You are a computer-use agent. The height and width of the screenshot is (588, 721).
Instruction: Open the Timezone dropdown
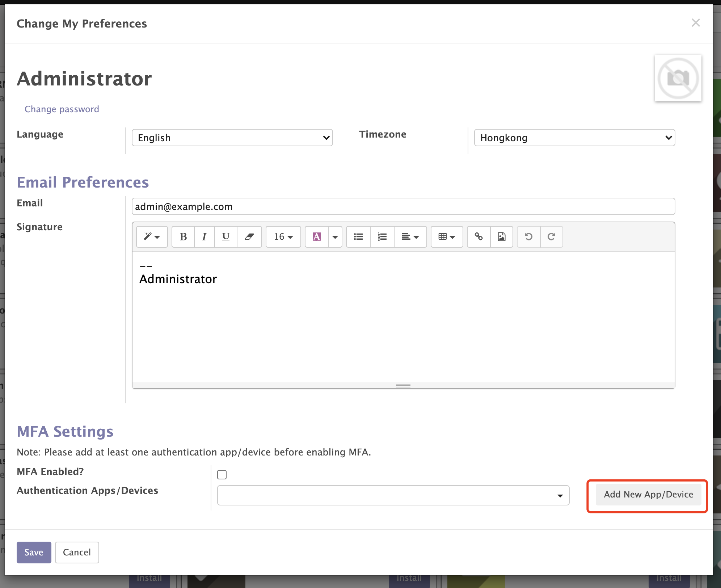(x=574, y=138)
